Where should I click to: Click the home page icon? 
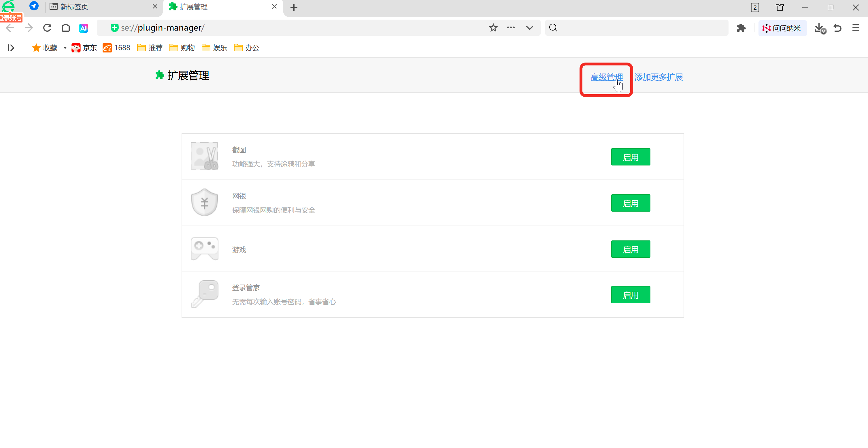click(x=66, y=28)
